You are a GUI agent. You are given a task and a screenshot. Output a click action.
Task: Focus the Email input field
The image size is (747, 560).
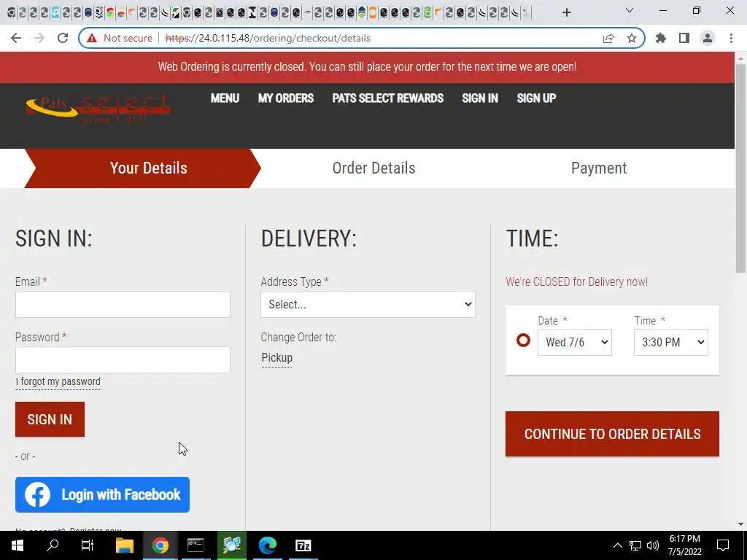tap(123, 304)
